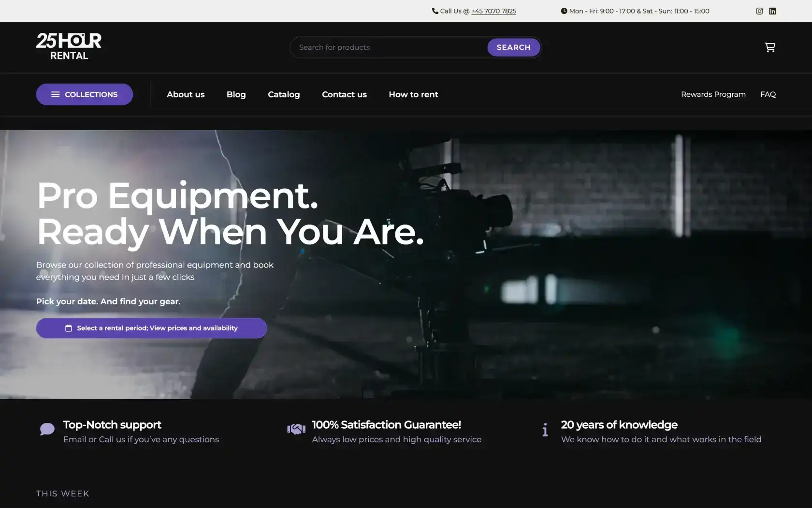
Task: View the How to rent page
Action: (413, 94)
